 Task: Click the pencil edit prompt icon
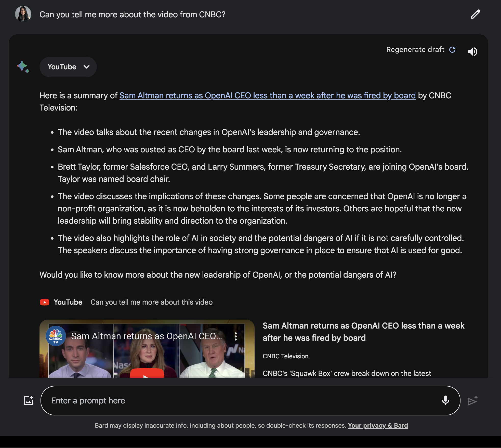click(475, 15)
